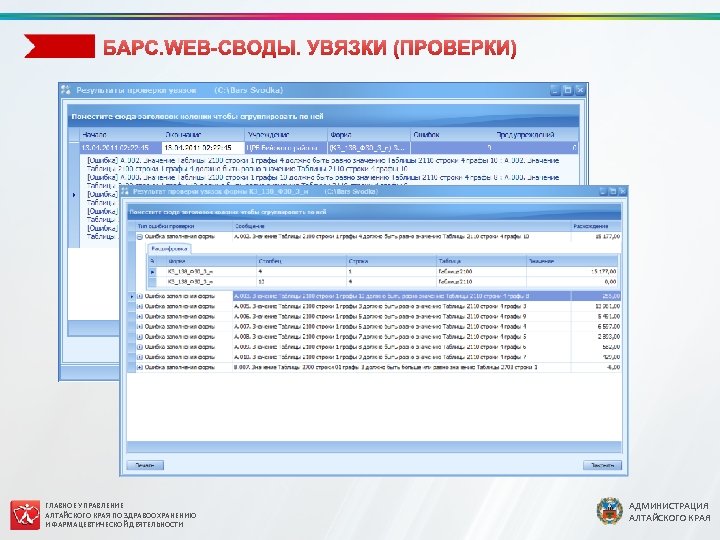
Task: Click Таблица header in detail grid
Action: point(481,261)
